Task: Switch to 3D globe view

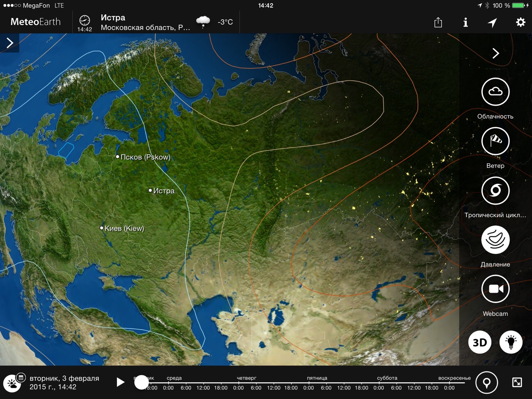Action: tap(479, 342)
